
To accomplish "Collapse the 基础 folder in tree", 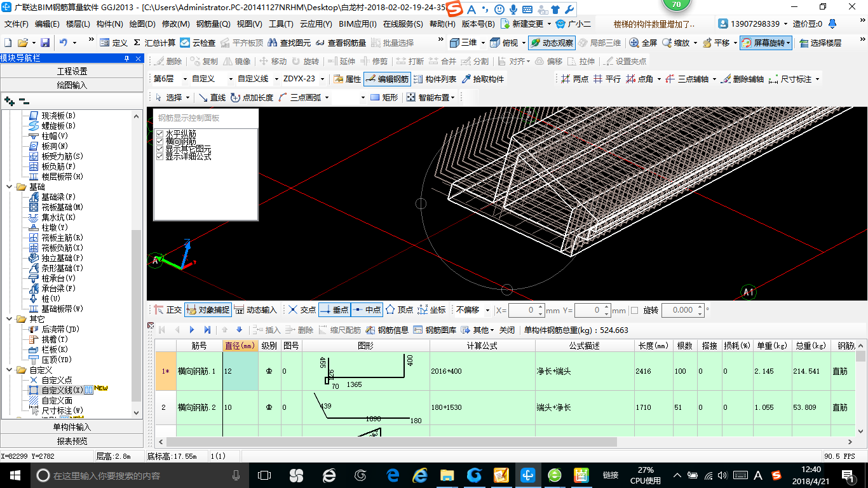I will [10, 187].
